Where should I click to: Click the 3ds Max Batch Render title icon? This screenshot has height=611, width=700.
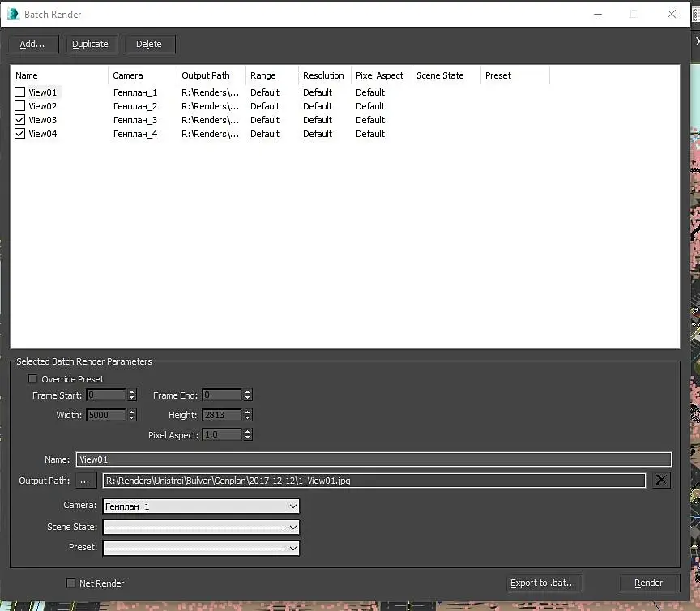coord(13,14)
